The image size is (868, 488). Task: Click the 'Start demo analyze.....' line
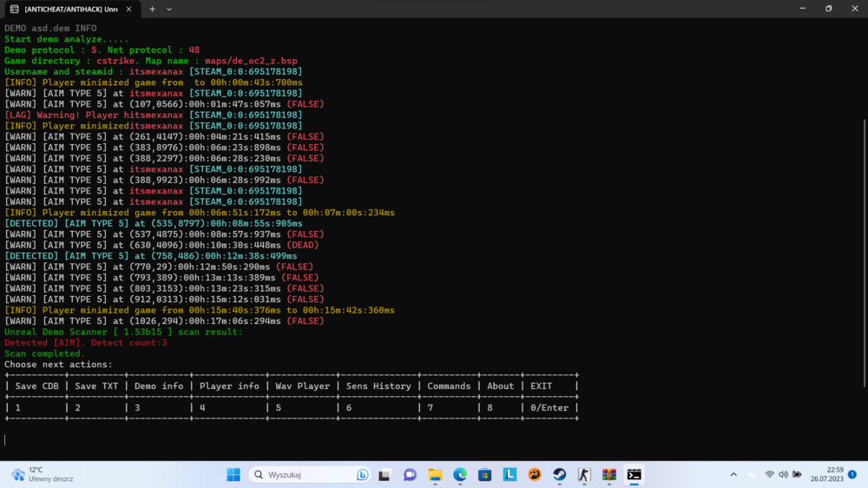tap(67, 39)
